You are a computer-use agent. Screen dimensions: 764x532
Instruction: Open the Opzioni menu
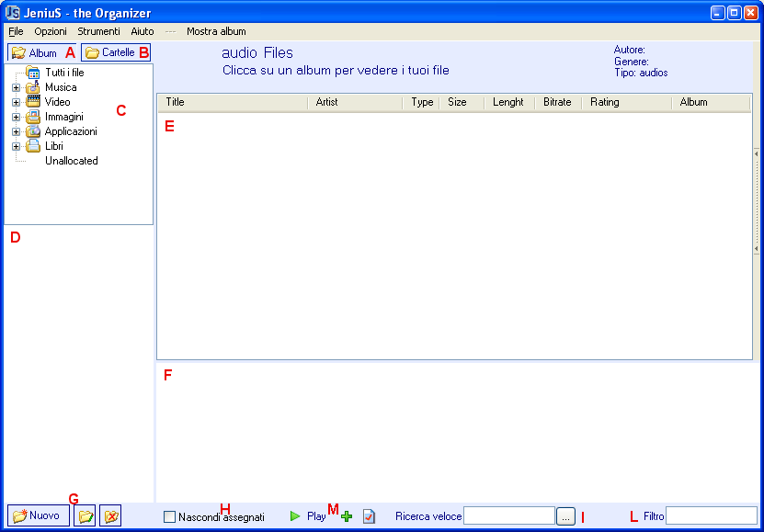point(51,31)
